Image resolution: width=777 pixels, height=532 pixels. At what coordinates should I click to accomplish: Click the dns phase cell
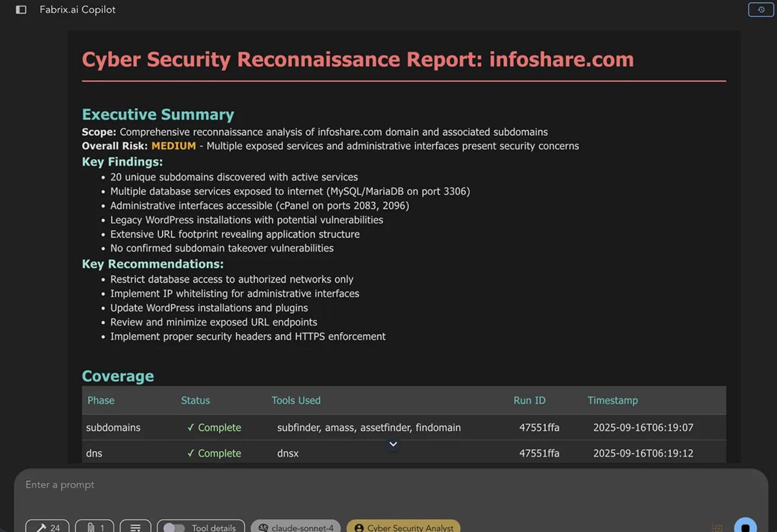click(95, 454)
